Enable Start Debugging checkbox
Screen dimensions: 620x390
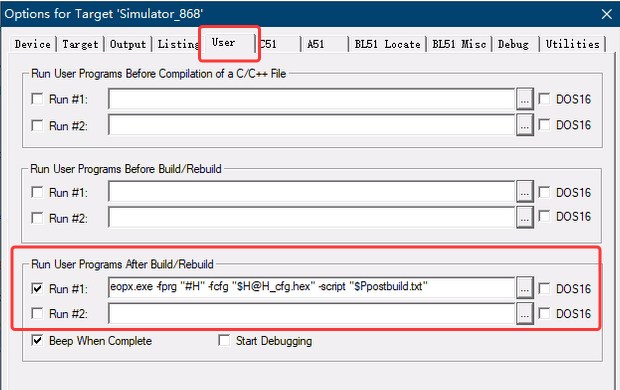coord(224,340)
